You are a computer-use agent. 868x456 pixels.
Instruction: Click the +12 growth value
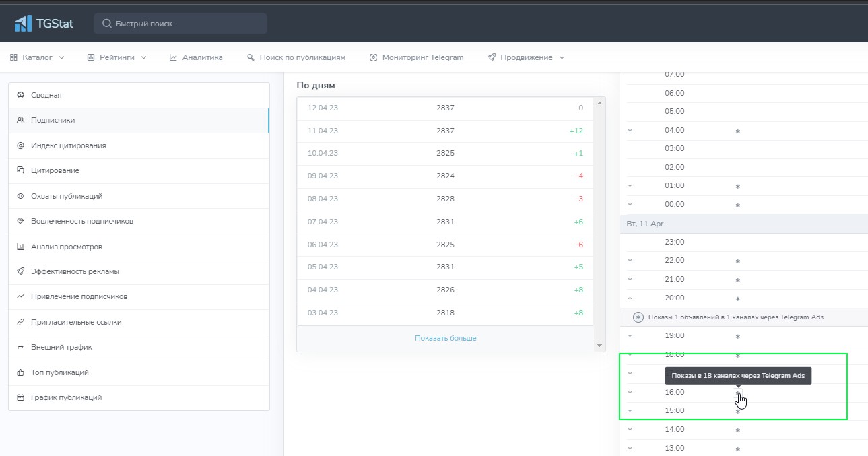tap(576, 131)
